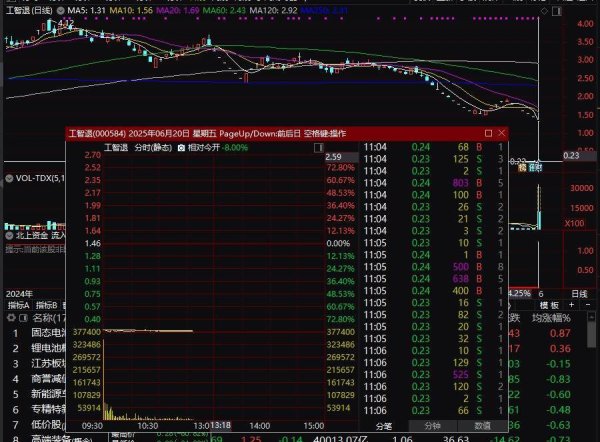Viewport: 600px width, 442px height.
Task: Switch to the 分笔 tab
Action: point(383,426)
